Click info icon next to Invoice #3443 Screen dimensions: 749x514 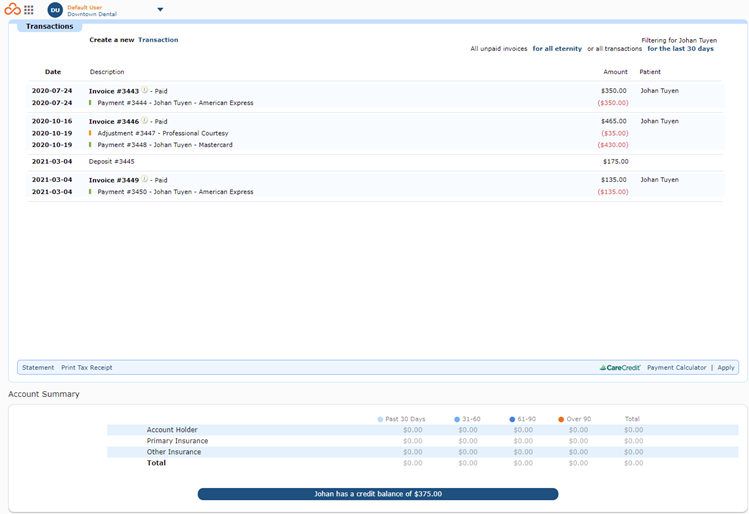[x=144, y=90]
